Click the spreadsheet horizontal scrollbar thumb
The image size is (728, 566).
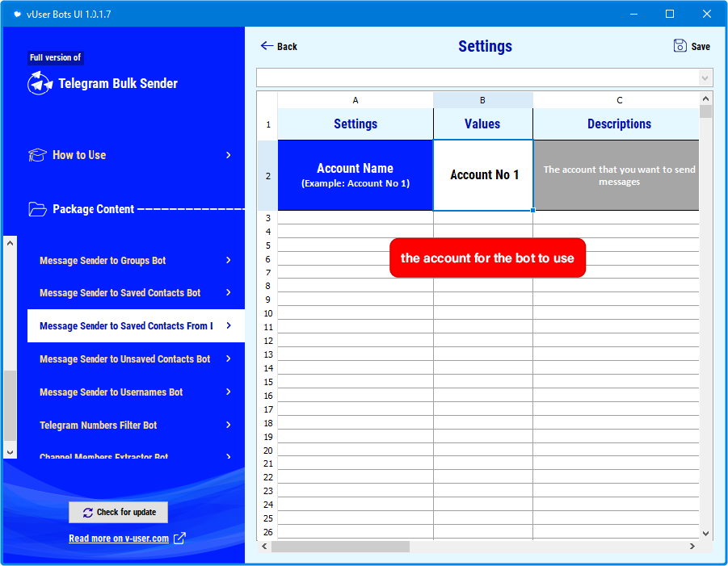(x=340, y=547)
